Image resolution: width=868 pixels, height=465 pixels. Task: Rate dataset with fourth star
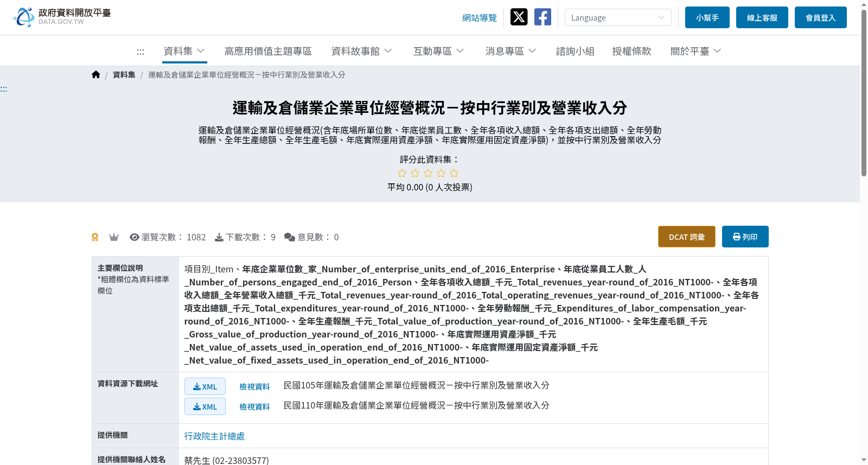(x=441, y=173)
